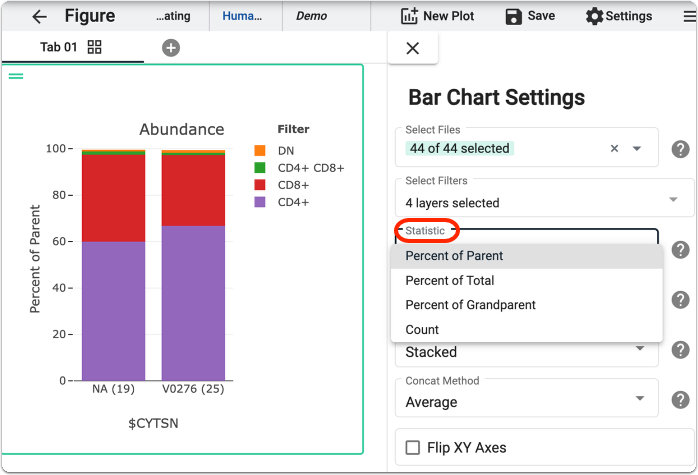698x475 pixels.
Task: Click the Percent of Parent y-axis title
Action: pos(35,259)
